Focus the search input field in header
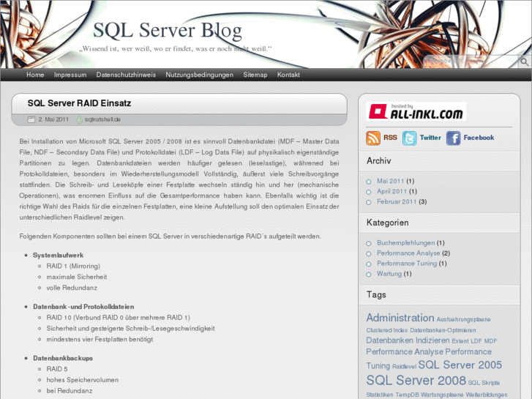This screenshot has width=532, height=399. 471,61
